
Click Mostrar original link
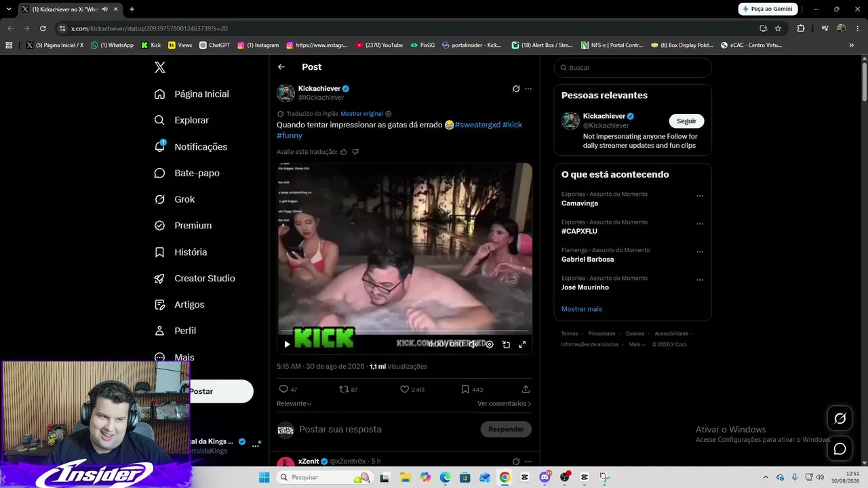click(x=361, y=114)
